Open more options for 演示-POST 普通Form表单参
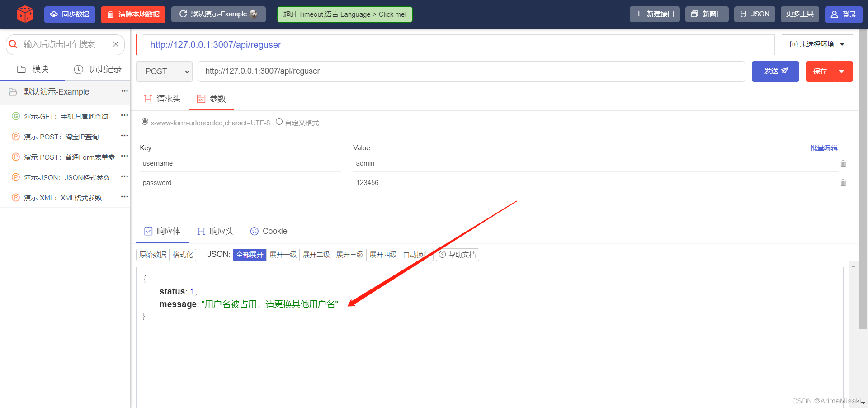Image resolution: width=868 pixels, height=408 pixels. (125, 157)
